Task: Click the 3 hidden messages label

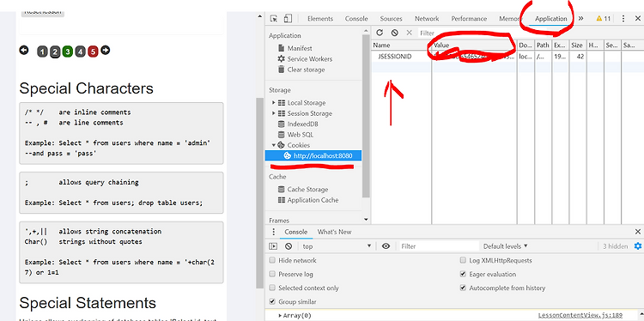Action: tap(616, 246)
